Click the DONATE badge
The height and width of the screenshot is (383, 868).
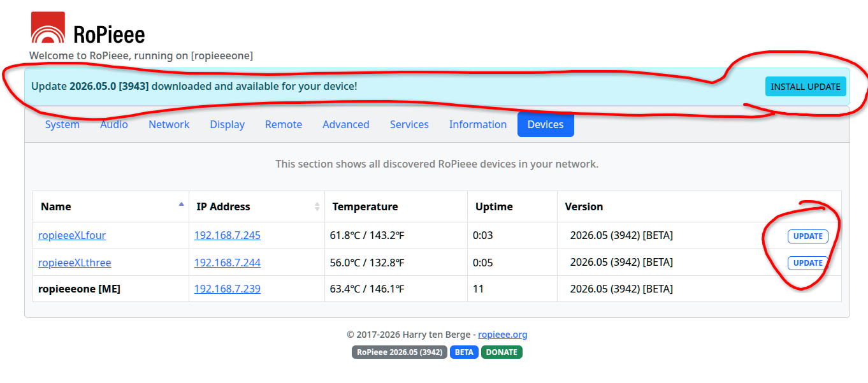pos(502,352)
